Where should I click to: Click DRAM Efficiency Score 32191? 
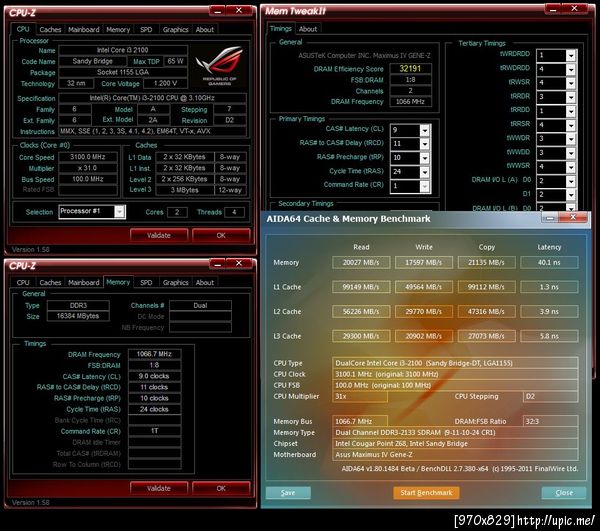(x=410, y=69)
